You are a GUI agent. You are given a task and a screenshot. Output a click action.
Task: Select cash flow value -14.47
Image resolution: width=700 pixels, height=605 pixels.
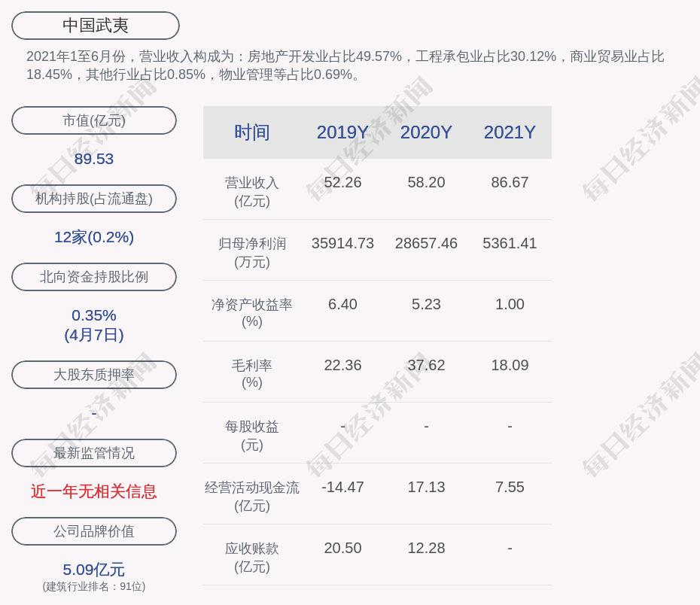point(342,487)
